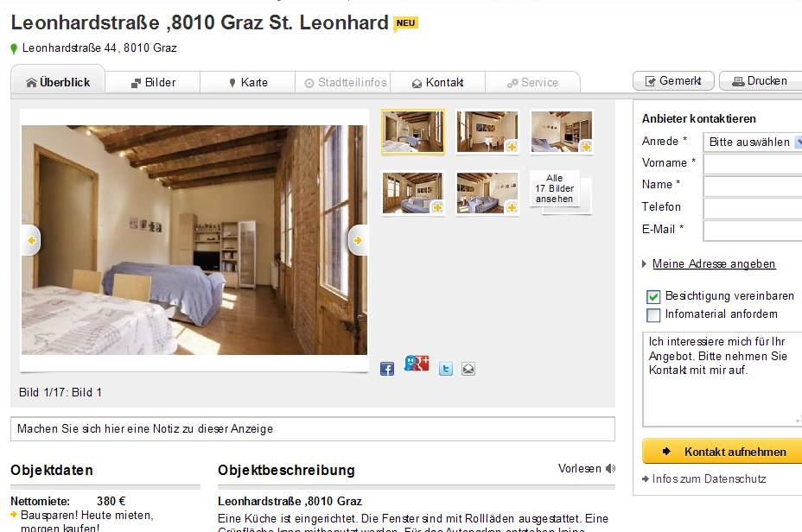Open the Anrede 'Bitte auswählen' dropdown
802x532 pixels.
click(753, 142)
